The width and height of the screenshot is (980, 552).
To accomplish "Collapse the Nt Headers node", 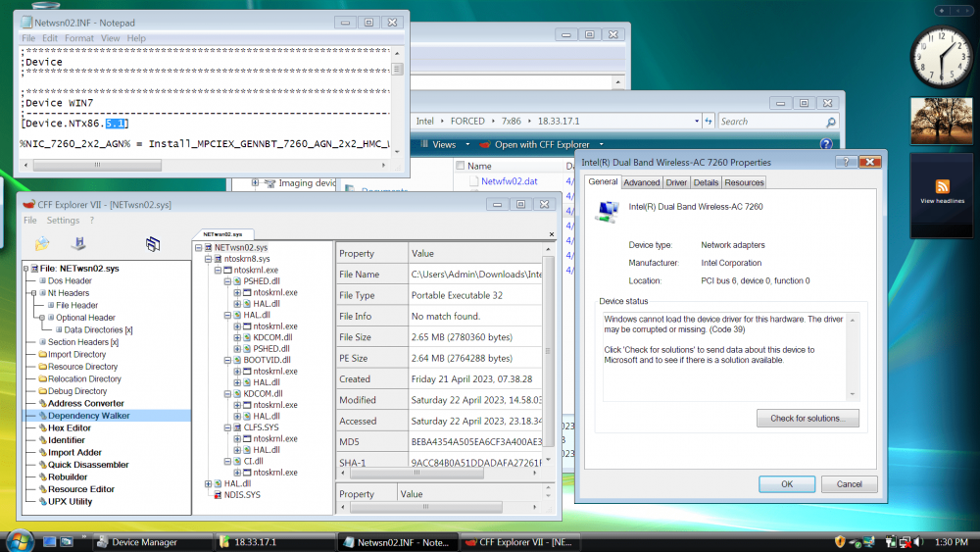I will click(x=33, y=293).
